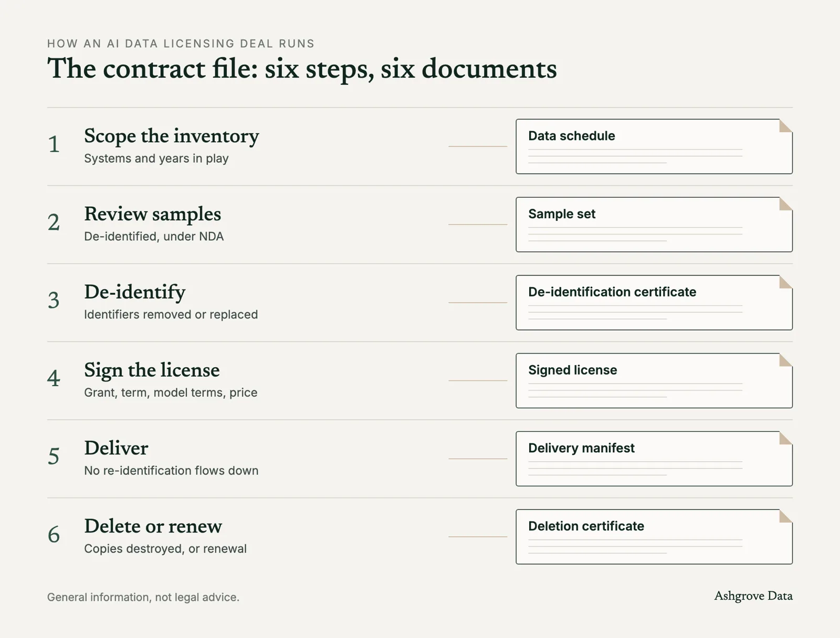Screen dimensions: 840x638
Task: Click 'Grant, term, model terms, price' text
Action: [x=171, y=392]
